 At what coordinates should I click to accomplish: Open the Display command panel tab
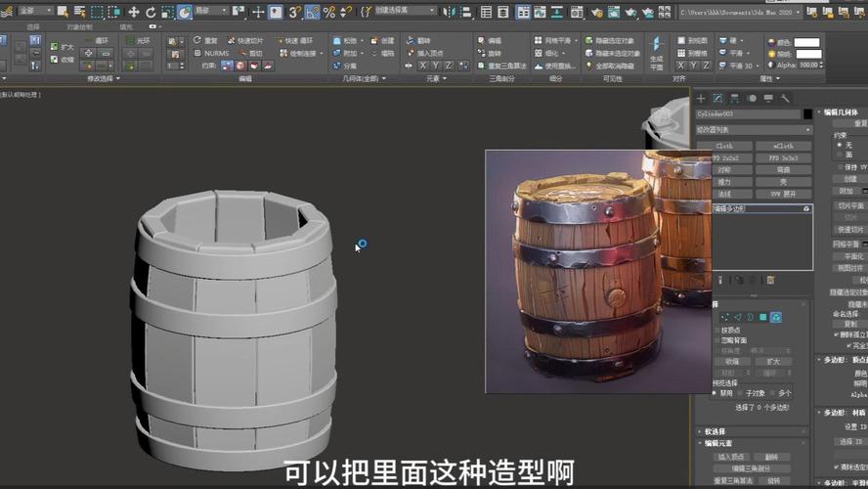tap(768, 99)
